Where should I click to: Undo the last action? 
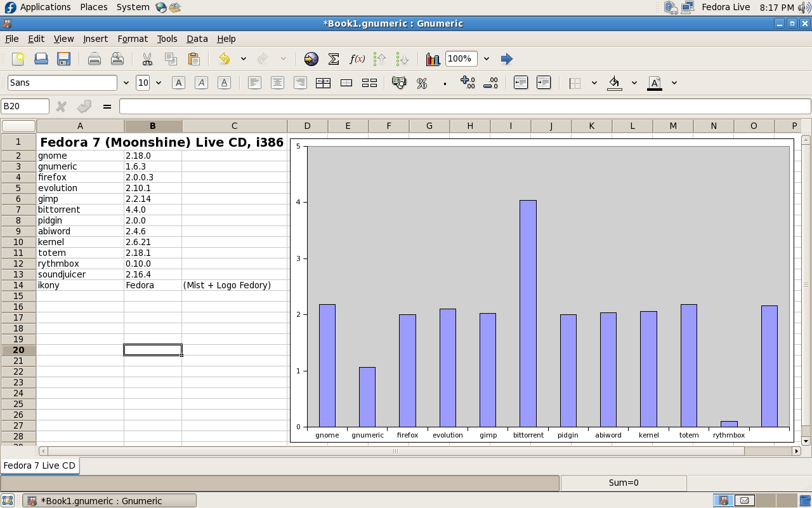(x=225, y=59)
